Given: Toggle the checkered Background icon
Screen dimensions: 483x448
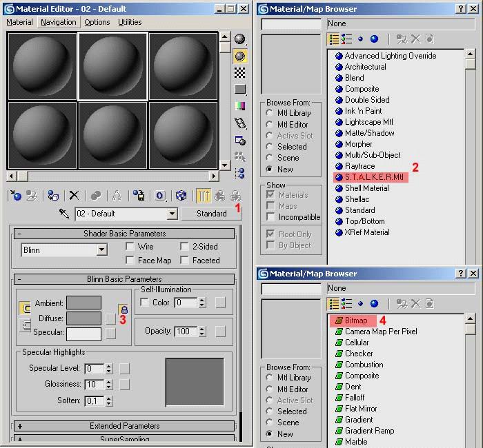Looking at the screenshot, I should point(240,72).
